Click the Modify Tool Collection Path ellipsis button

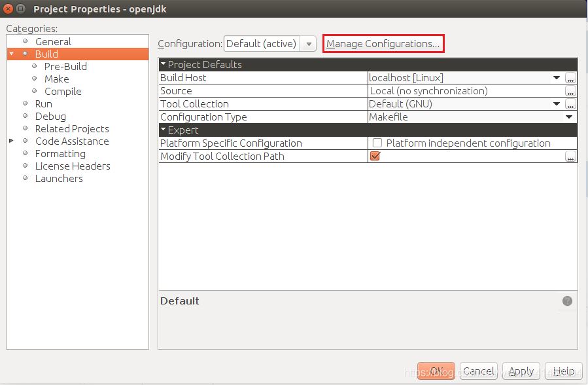tap(570, 156)
